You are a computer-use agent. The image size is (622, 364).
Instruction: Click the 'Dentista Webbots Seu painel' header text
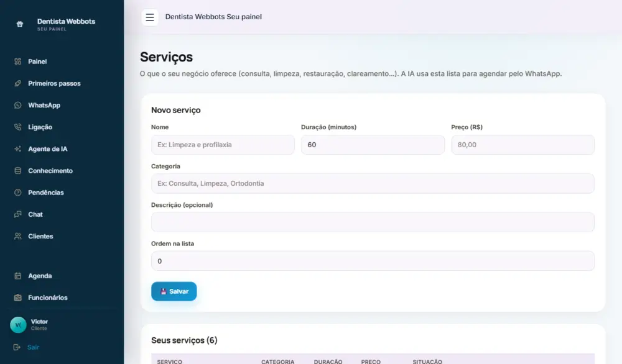coord(213,17)
